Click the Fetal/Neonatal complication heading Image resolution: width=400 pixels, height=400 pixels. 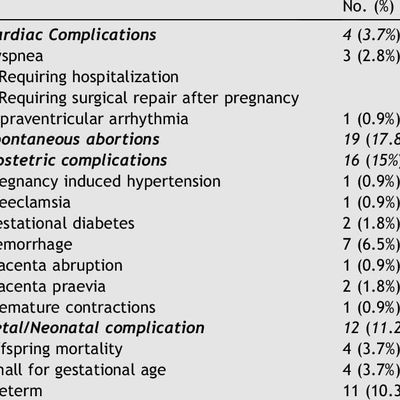[x=102, y=328]
